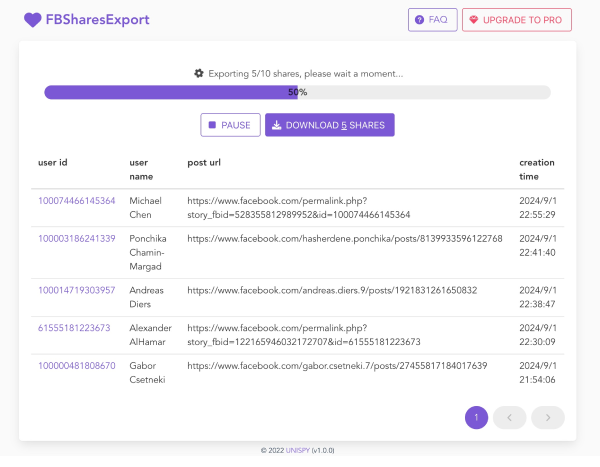
Task: Open user ID 100000481808670 link
Action: tap(76, 366)
